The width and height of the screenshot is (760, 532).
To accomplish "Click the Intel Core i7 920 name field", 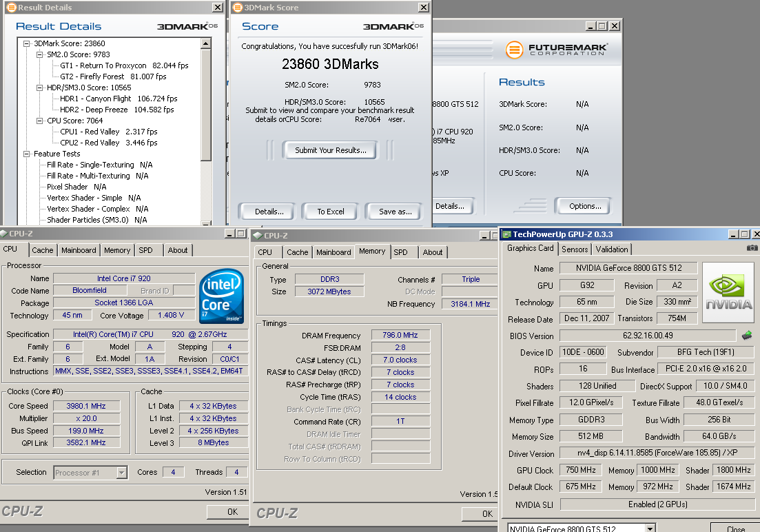I will coord(123,278).
